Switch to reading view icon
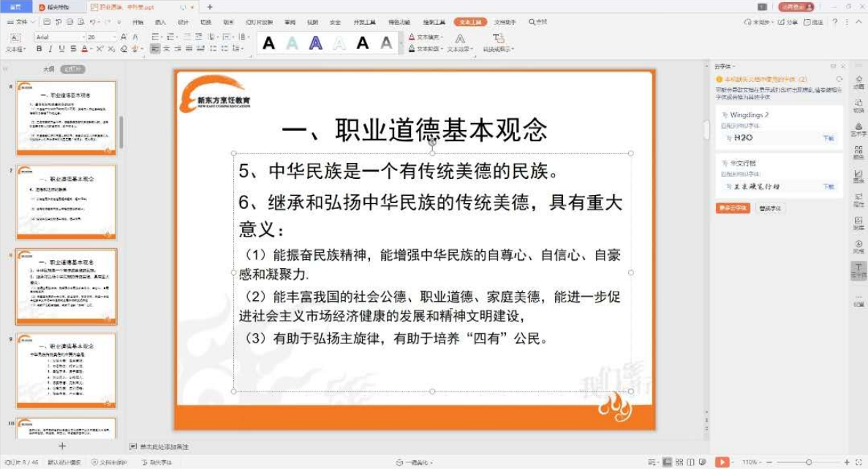This screenshot has width=868, height=469. (690, 462)
